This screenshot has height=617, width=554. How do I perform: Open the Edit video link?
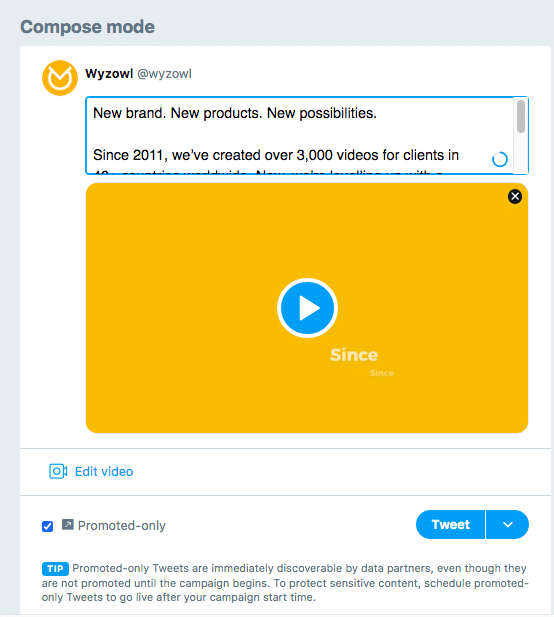(x=104, y=471)
